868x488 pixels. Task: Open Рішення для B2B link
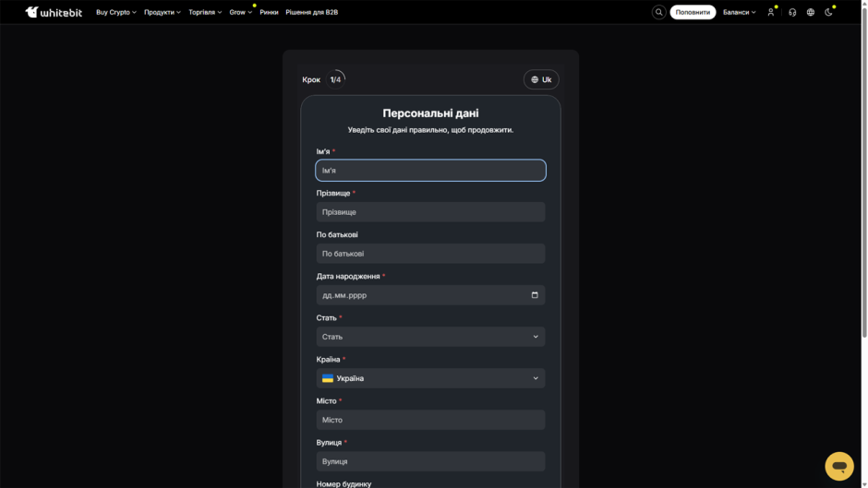(312, 12)
